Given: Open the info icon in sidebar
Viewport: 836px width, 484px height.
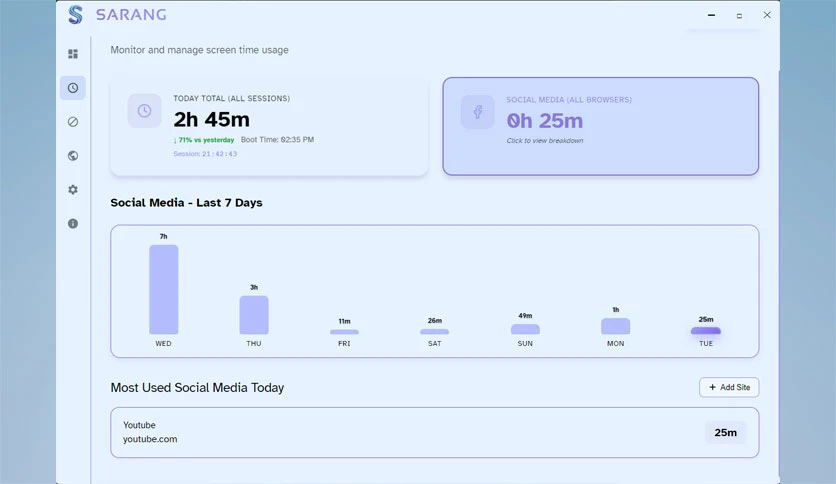Looking at the screenshot, I should pyautogui.click(x=73, y=223).
